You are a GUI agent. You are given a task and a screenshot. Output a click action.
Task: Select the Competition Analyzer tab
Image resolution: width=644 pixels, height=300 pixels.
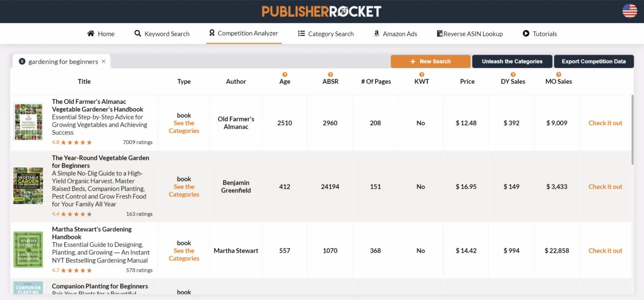tap(244, 33)
